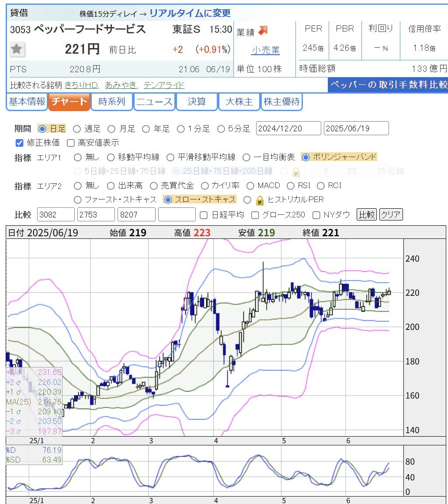Click the クリア button
The height and width of the screenshot is (504, 448).
(391, 214)
